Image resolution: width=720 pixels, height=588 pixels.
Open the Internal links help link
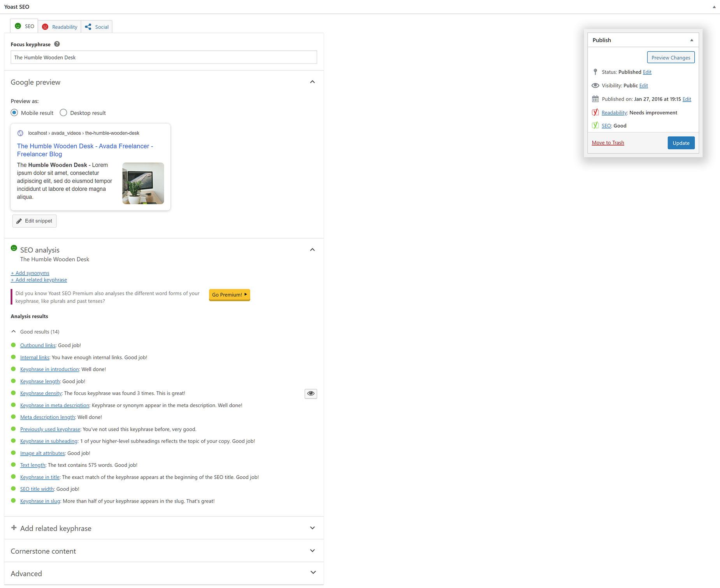(x=35, y=357)
